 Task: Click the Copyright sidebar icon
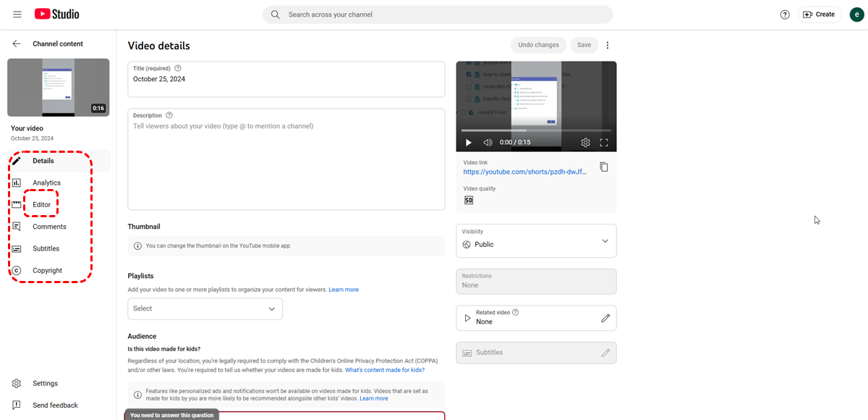pos(17,270)
